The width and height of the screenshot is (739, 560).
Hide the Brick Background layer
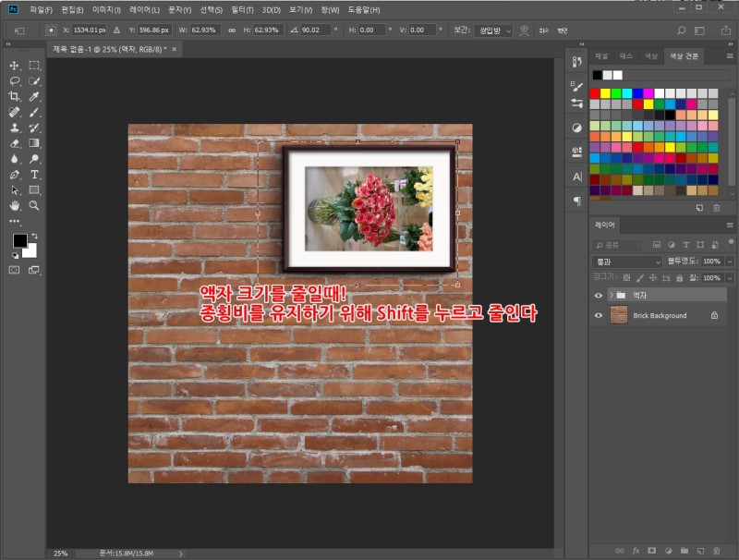coord(599,315)
